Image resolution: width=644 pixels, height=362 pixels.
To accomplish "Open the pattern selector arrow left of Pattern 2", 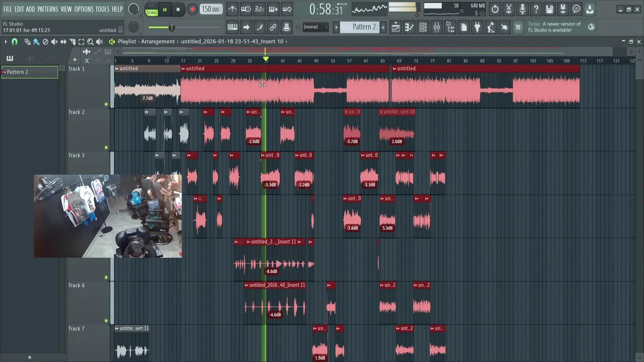I will (336, 27).
